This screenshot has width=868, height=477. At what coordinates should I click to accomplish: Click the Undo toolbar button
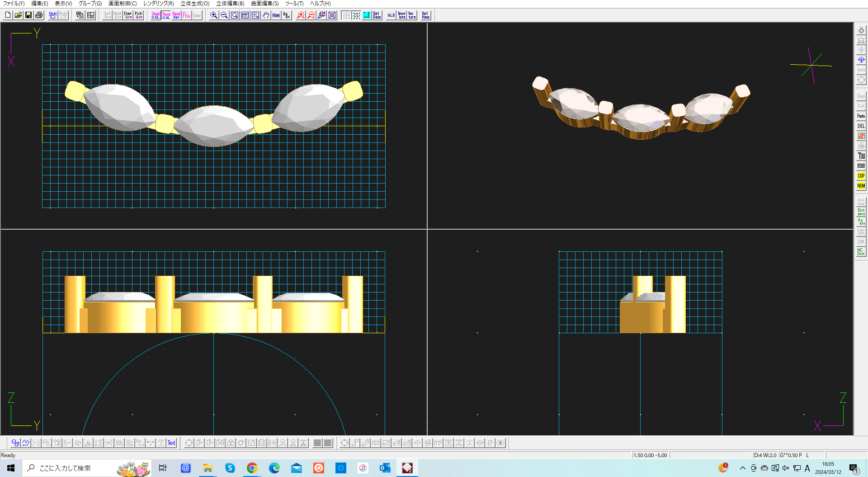pos(53,15)
